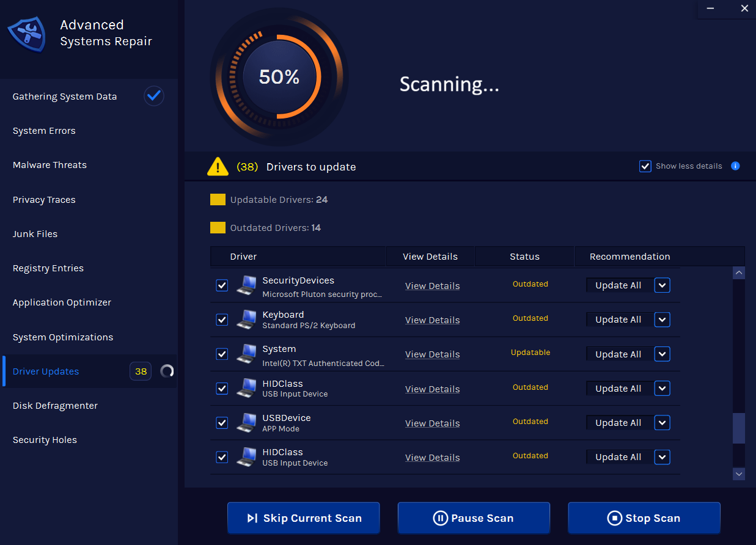This screenshot has width=756, height=545.
Task: Open Disk Defragmenter
Action: 55,406
